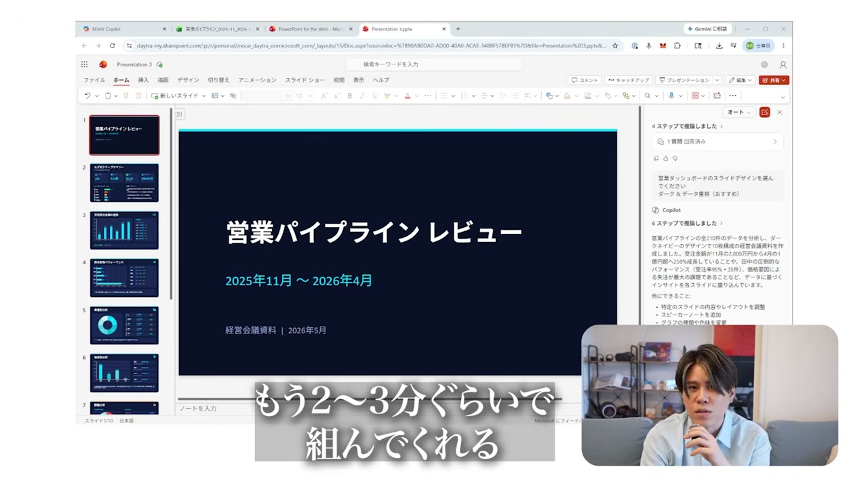The image size is (868, 488).
Task: Open a new browser tab
Action: tap(458, 29)
